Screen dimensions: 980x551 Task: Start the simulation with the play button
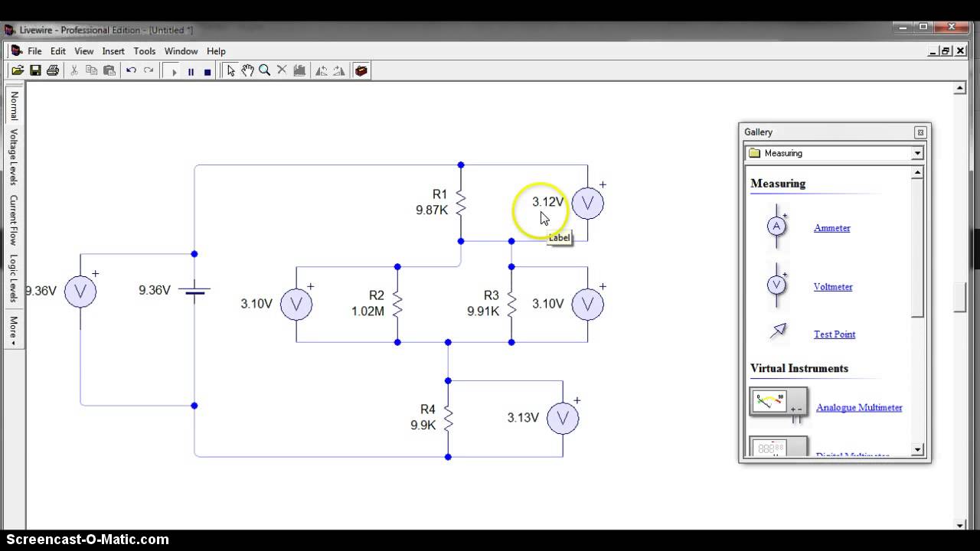tap(174, 71)
